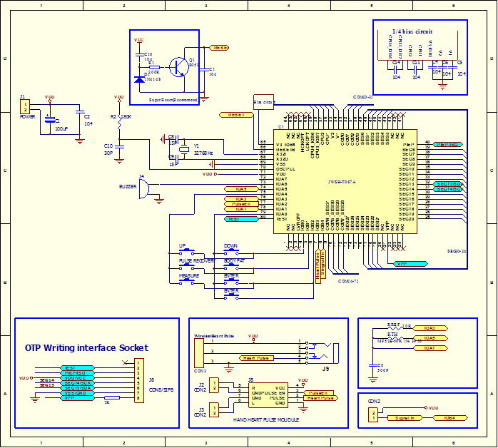Select the UP push-button switch
The height and width of the screenshot is (448, 498).
coord(187,251)
